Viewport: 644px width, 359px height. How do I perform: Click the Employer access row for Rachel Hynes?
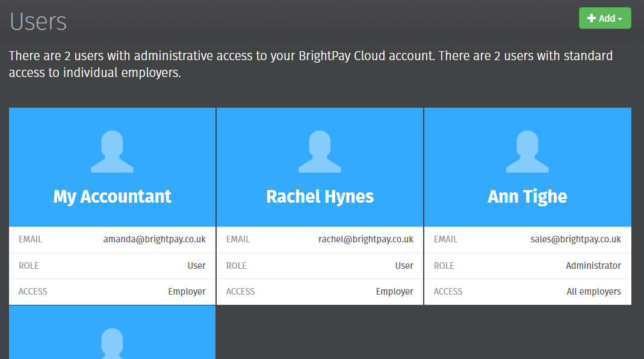click(x=320, y=292)
